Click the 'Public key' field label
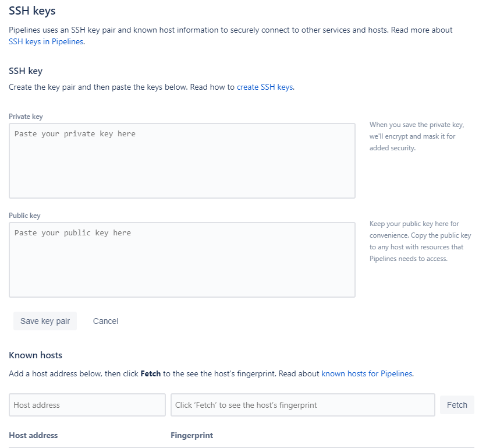The height and width of the screenshot is (448, 486). coord(24,216)
